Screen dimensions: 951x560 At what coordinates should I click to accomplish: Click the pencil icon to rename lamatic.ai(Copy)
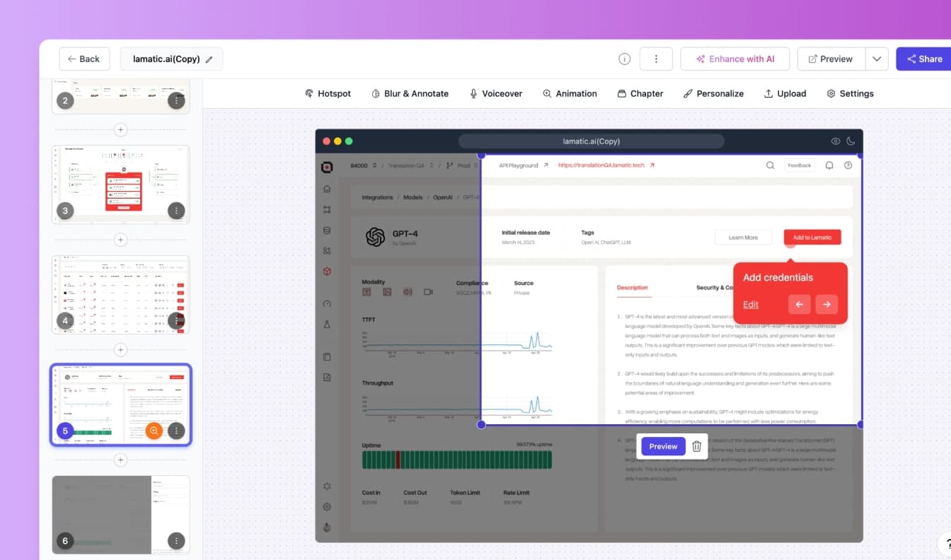click(209, 59)
